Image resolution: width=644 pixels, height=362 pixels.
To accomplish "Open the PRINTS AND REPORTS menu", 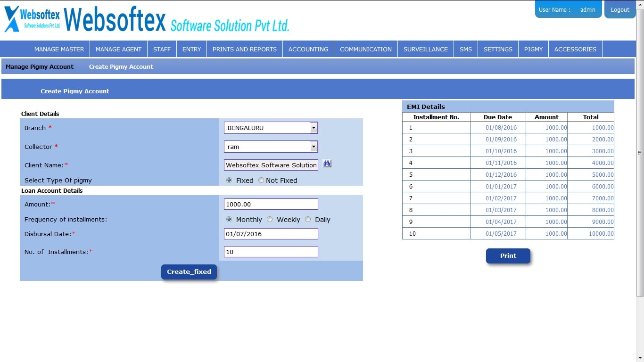I will click(245, 49).
